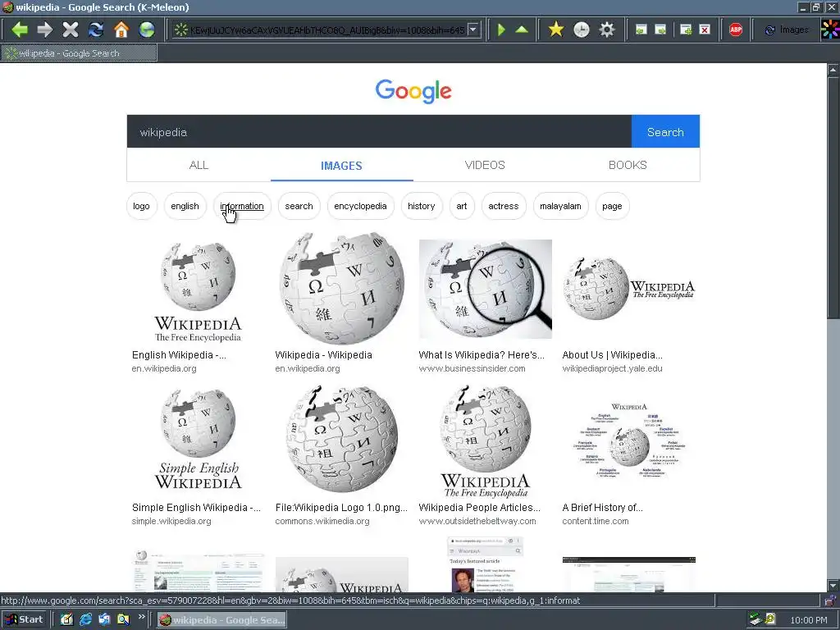Select the IMAGES tab
The width and height of the screenshot is (840, 630).
[342, 166]
